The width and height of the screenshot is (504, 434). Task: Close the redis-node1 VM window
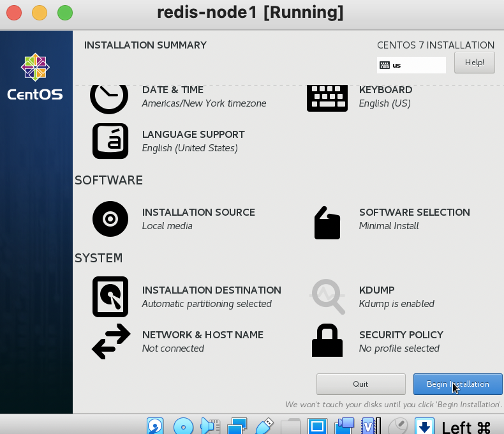coord(14,13)
